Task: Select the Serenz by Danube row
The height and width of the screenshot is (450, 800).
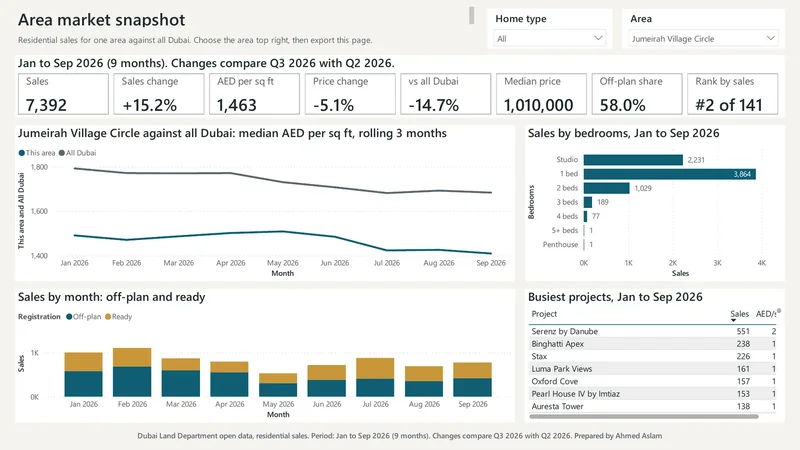Action: pos(653,331)
